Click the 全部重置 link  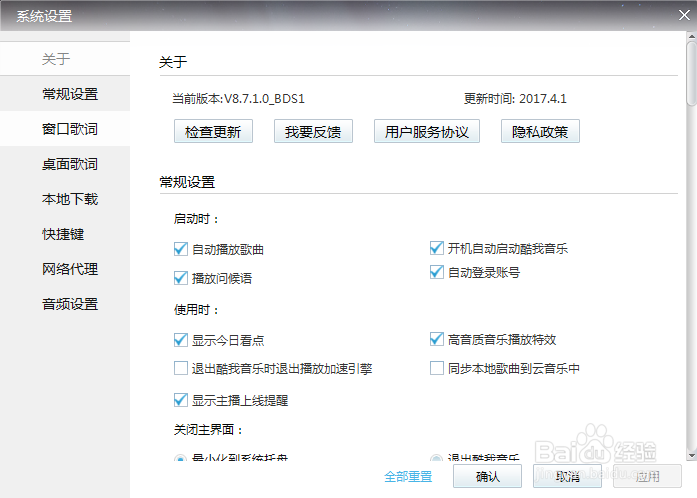pyautogui.click(x=408, y=477)
